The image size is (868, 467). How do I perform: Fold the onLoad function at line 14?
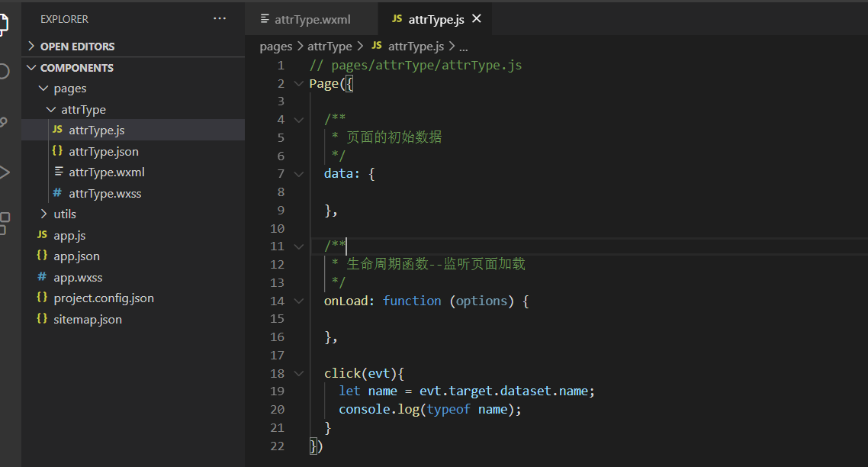click(x=299, y=301)
